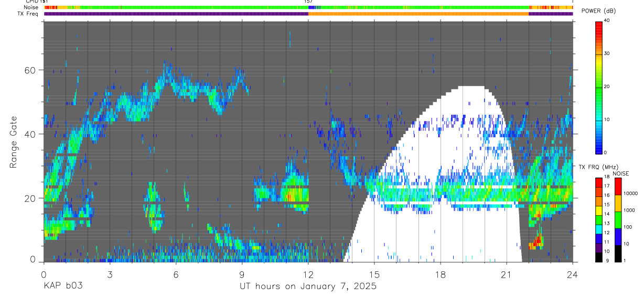Image resolution: width=644 pixels, height=297 pixels.
Task: Click the Range Gate y-axis title
Action: [x=13, y=142]
